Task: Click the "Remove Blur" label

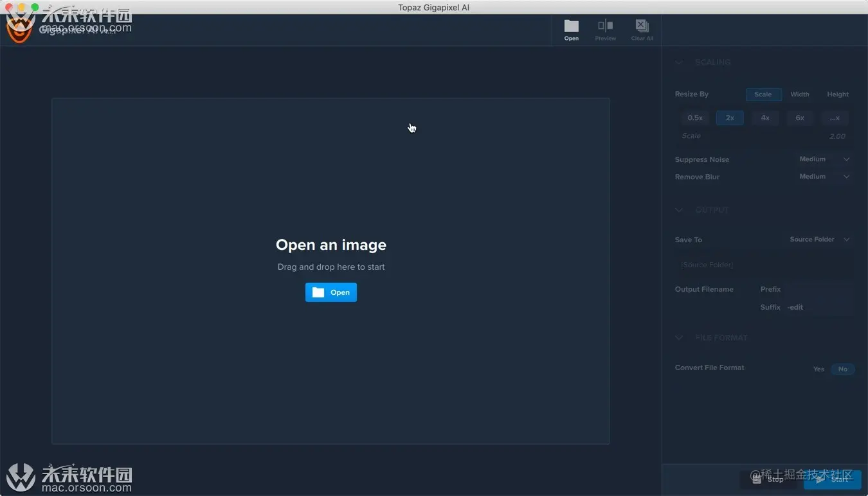Action: tap(697, 177)
